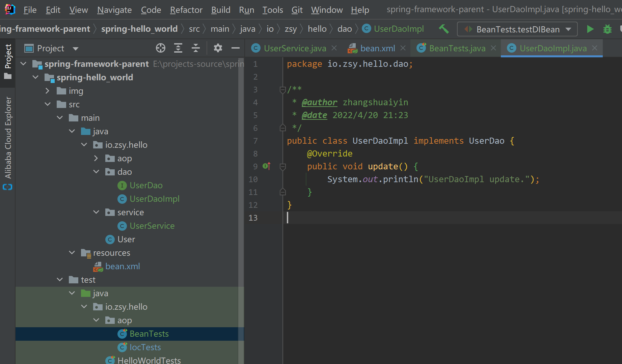Close the UserService.java tab
The height and width of the screenshot is (364, 622).
(x=334, y=48)
